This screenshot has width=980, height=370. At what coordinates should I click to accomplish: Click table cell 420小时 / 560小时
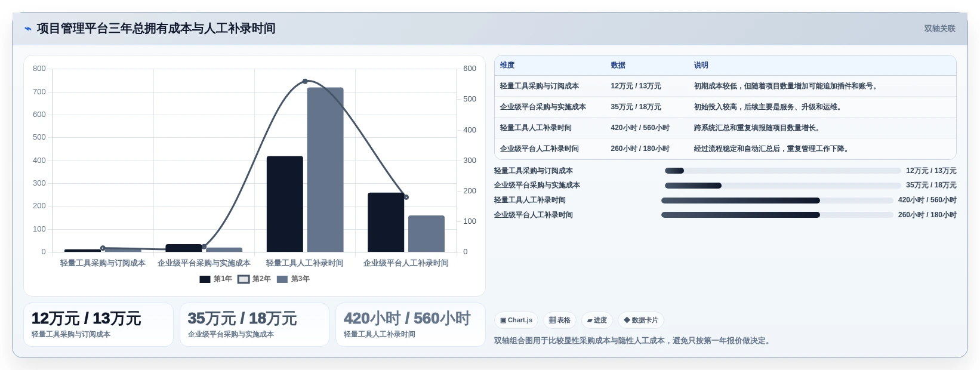(640, 128)
